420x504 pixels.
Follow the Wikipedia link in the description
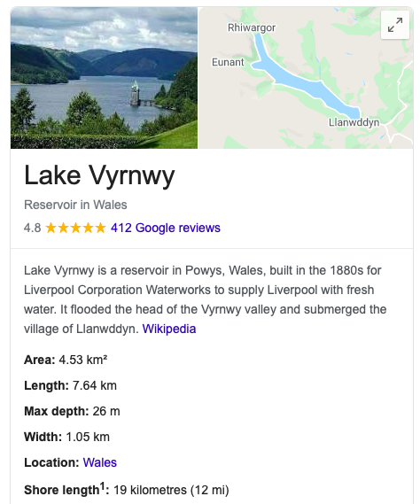click(x=169, y=329)
